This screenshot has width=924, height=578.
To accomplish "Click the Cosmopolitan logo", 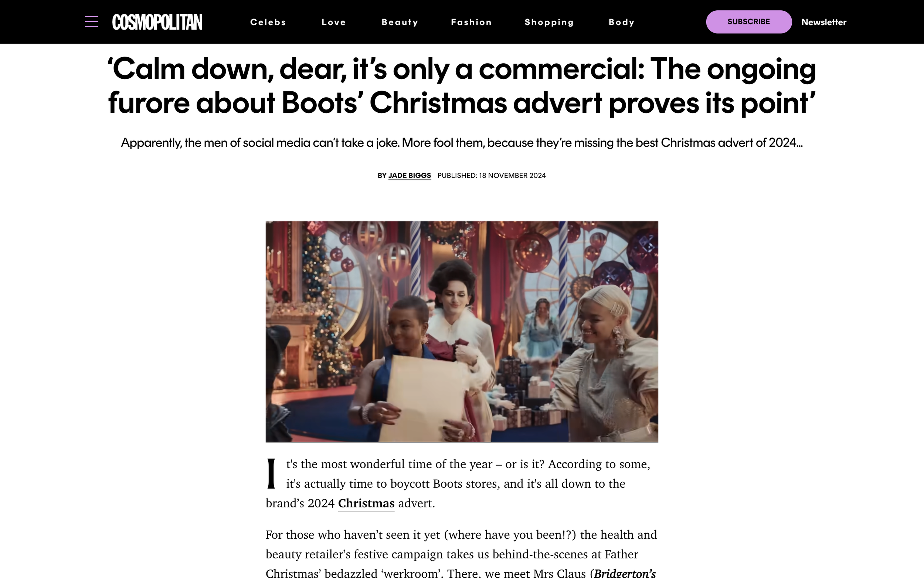I will point(157,22).
